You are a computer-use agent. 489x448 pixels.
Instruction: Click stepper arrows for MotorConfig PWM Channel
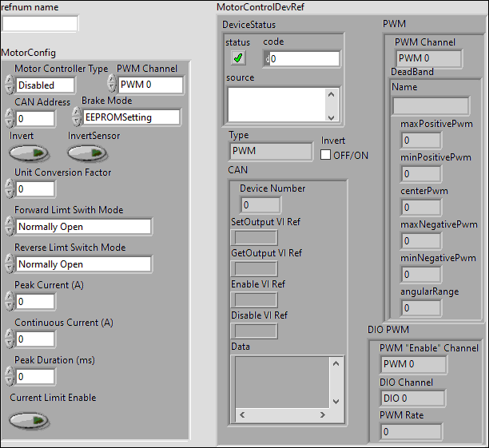click(111, 83)
